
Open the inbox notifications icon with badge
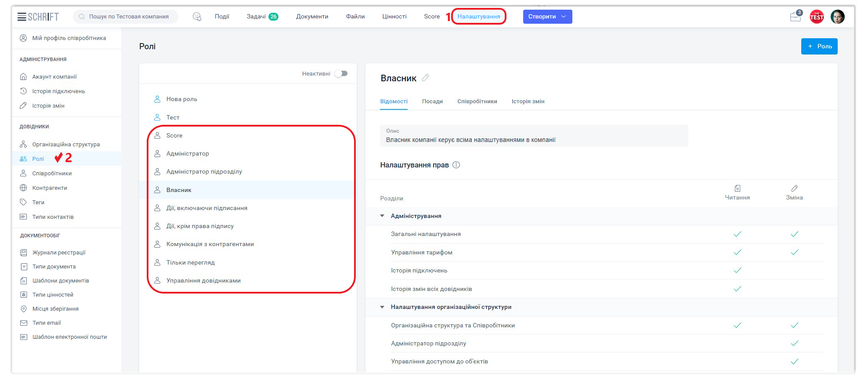(795, 17)
